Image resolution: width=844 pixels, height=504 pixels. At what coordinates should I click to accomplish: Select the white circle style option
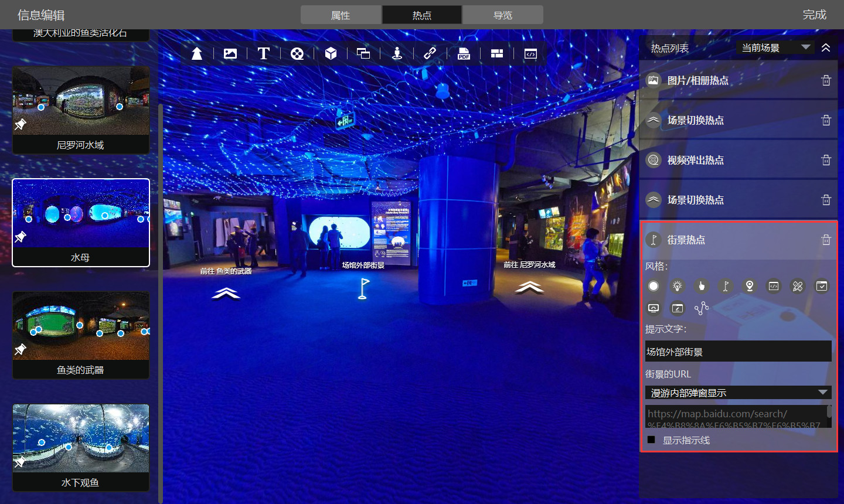pos(654,286)
